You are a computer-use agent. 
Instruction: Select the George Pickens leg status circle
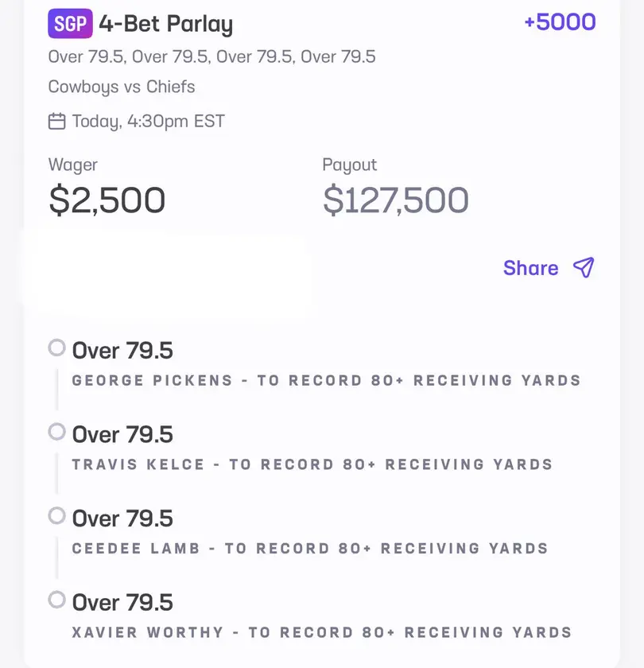[56, 348]
